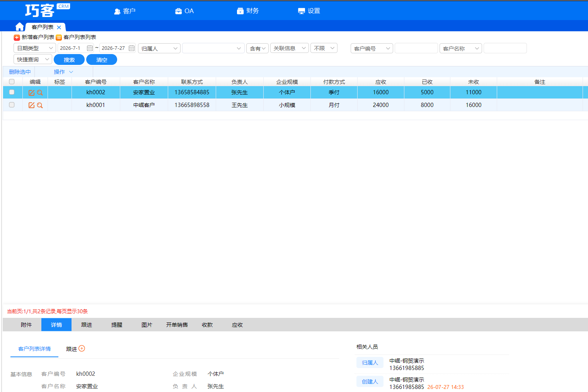The height and width of the screenshot is (392, 588).
Task: Expand the 客户编号 filter dropdown
Action: [372, 48]
